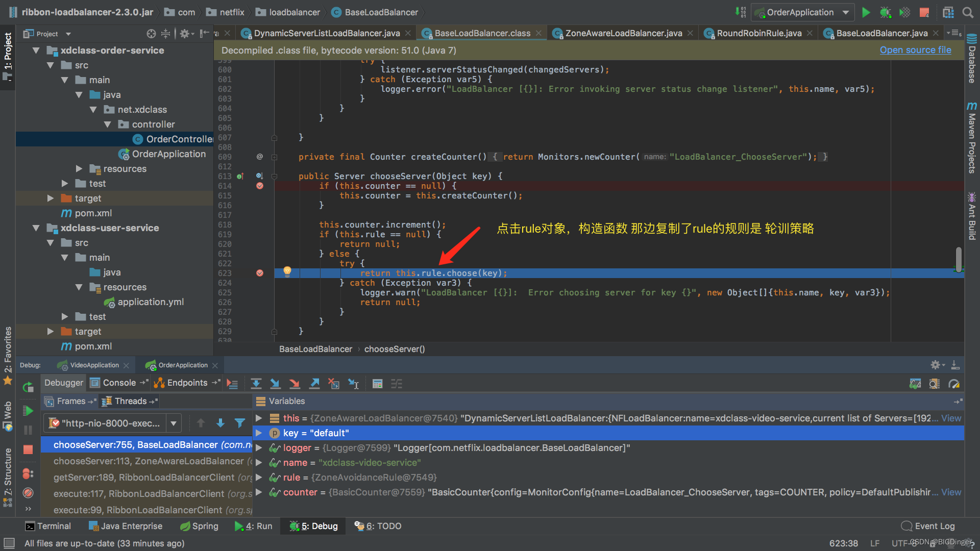Open the http-nio-8000 thread dropdown
980x551 pixels.
pos(174,423)
